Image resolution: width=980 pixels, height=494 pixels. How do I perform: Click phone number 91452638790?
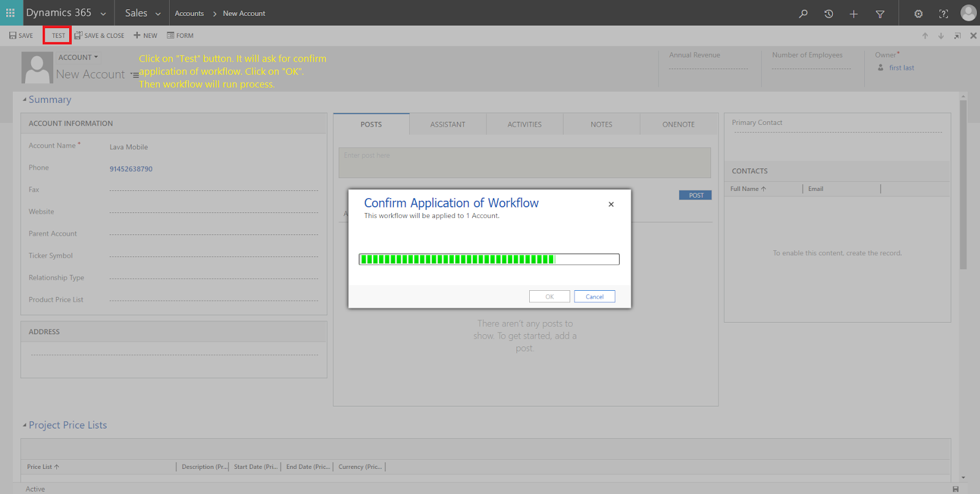coord(131,169)
